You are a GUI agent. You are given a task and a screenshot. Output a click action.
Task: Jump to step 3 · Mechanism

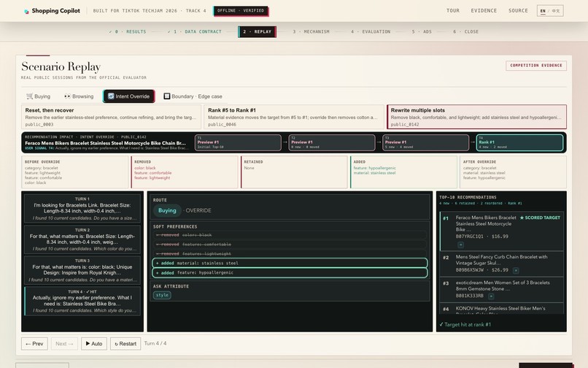tap(311, 32)
